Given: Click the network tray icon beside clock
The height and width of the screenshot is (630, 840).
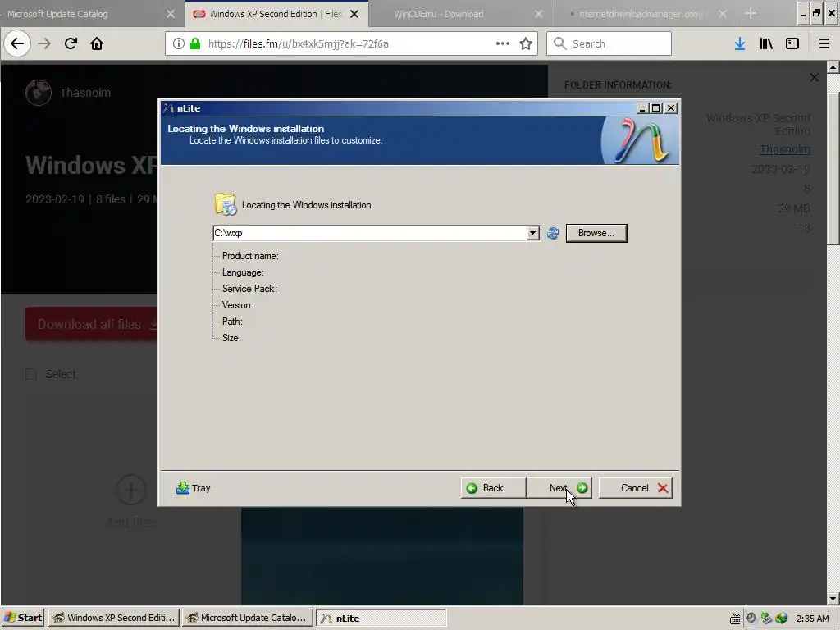Looking at the screenshot, I should pos(781,619).
